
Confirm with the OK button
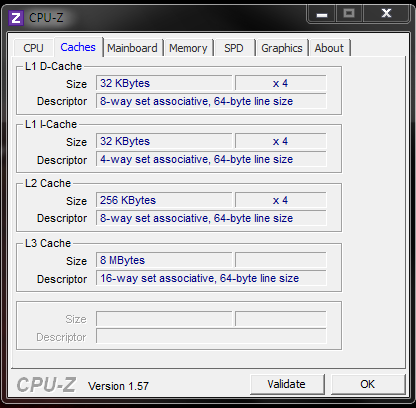click(368, 384)
